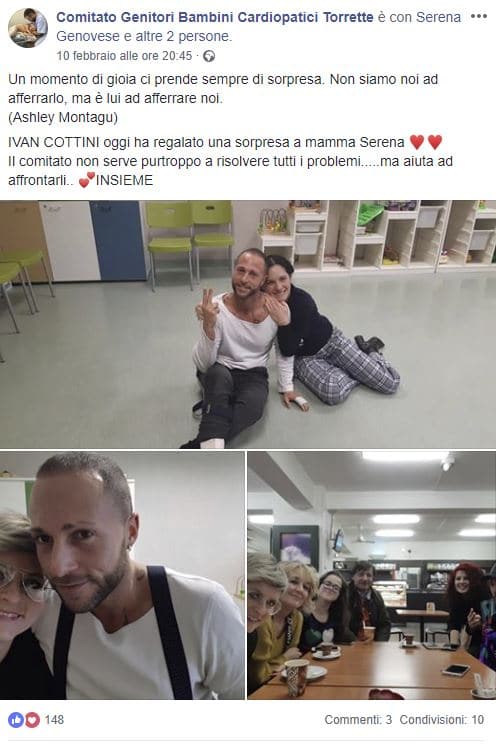Open the group photo at cafe table
Viewport: 496px width, 746px height.
coord(372,575)
